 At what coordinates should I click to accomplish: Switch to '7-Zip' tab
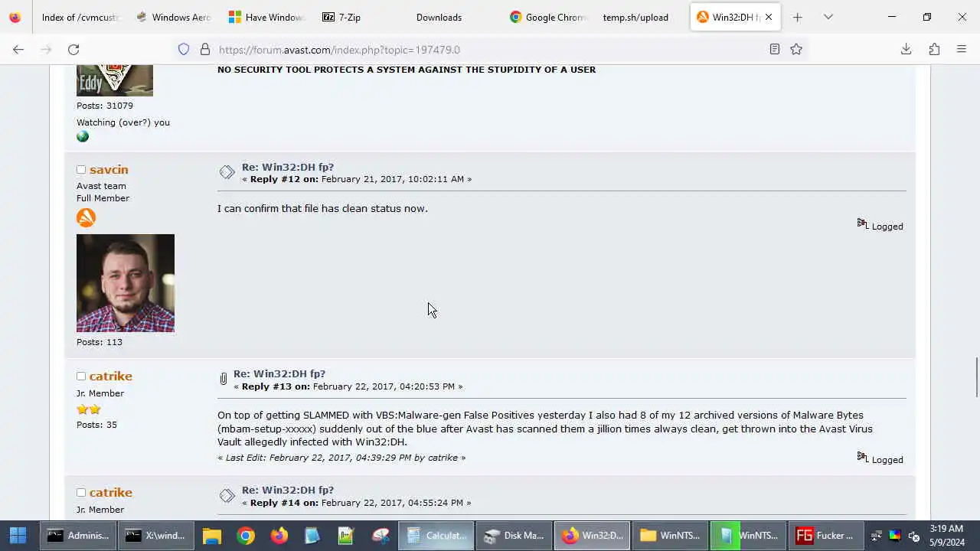point(360,17)
